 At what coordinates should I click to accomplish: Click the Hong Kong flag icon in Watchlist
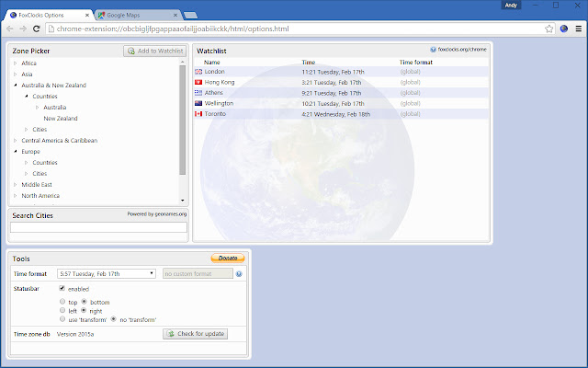(198, 82)
